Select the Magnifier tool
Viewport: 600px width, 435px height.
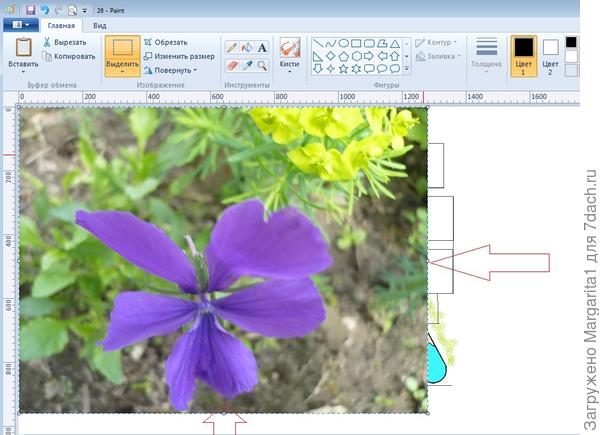click(262, 65)
